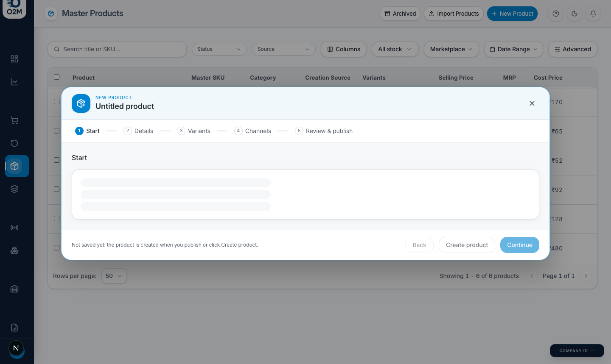Open the Date Range dropdown
The width and height of the screenshot is (611, 364).
point(514,49)
